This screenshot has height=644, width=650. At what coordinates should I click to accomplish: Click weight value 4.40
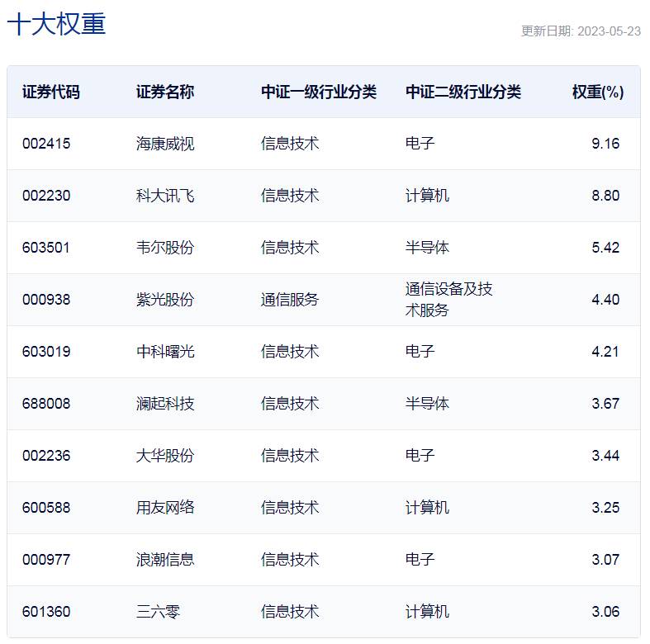(x=605, y=300)
